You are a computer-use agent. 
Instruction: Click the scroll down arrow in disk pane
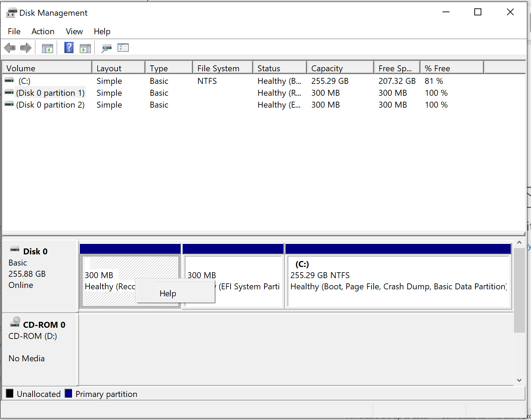click(x=519, y=380)
